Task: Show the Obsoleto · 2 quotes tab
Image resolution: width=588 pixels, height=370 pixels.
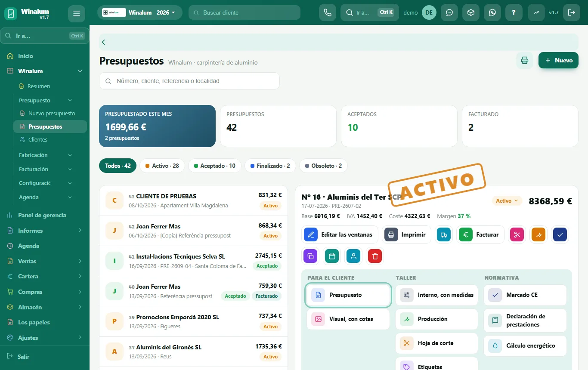Action: 323,166
